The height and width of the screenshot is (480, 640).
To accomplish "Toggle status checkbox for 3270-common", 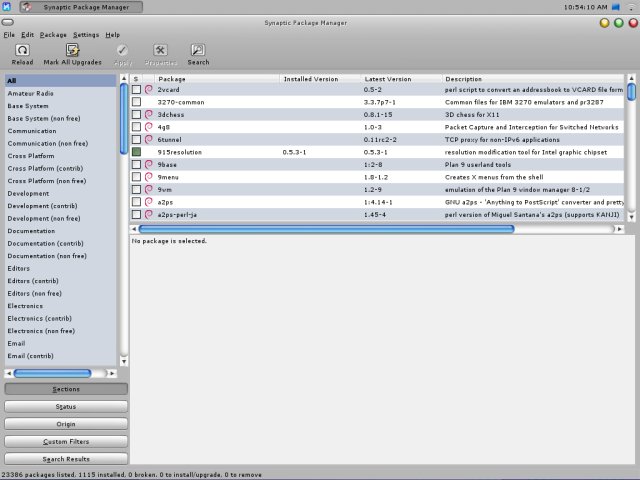I will [136, 102].
